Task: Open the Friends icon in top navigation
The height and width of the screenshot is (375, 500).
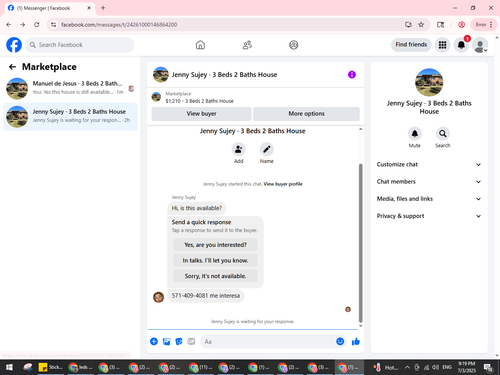Action: click(x=247, y=45)
